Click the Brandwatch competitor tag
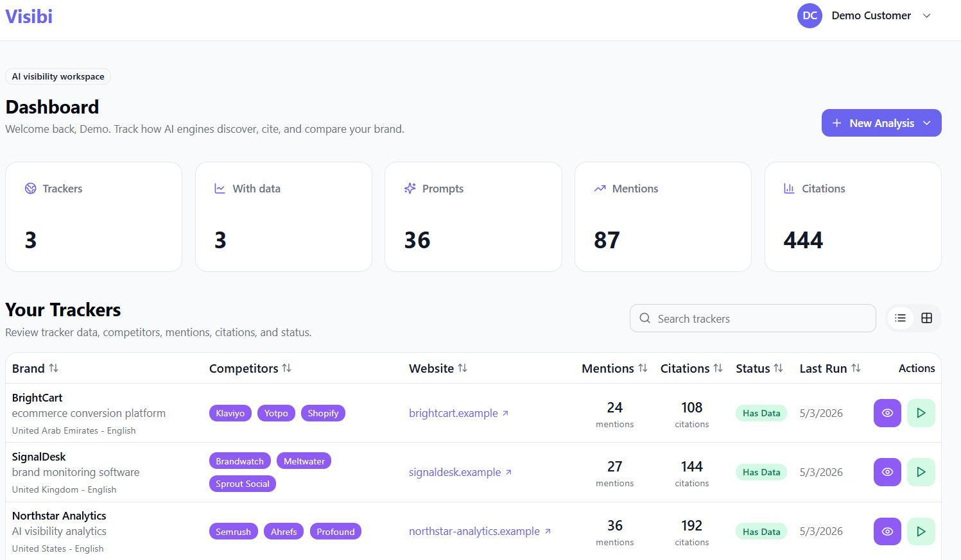Viewport: 961px width, 560px height. coord(240,461)
